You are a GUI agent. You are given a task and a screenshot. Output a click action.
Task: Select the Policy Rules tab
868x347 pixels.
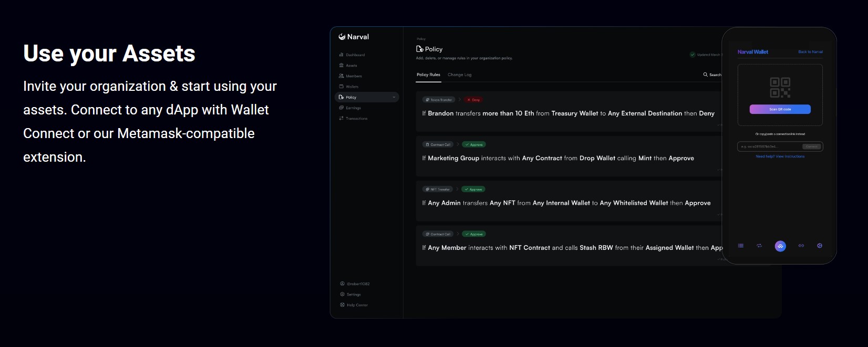click(428, 75)
